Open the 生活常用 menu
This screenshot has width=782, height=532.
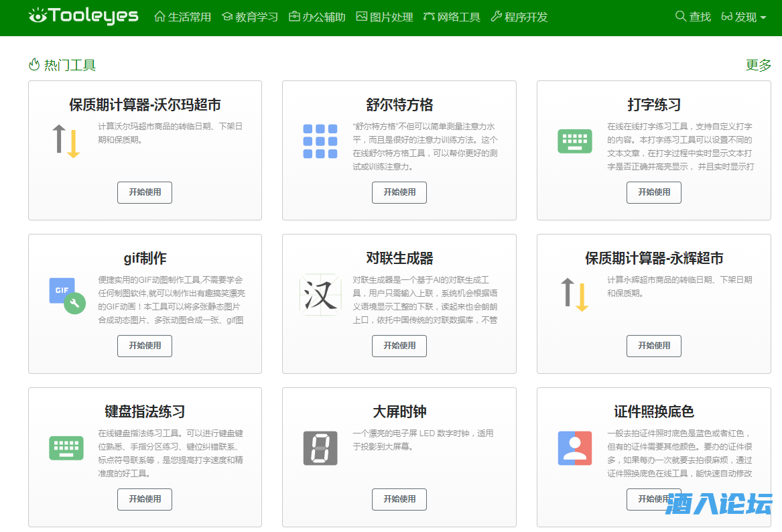point(183,17)
